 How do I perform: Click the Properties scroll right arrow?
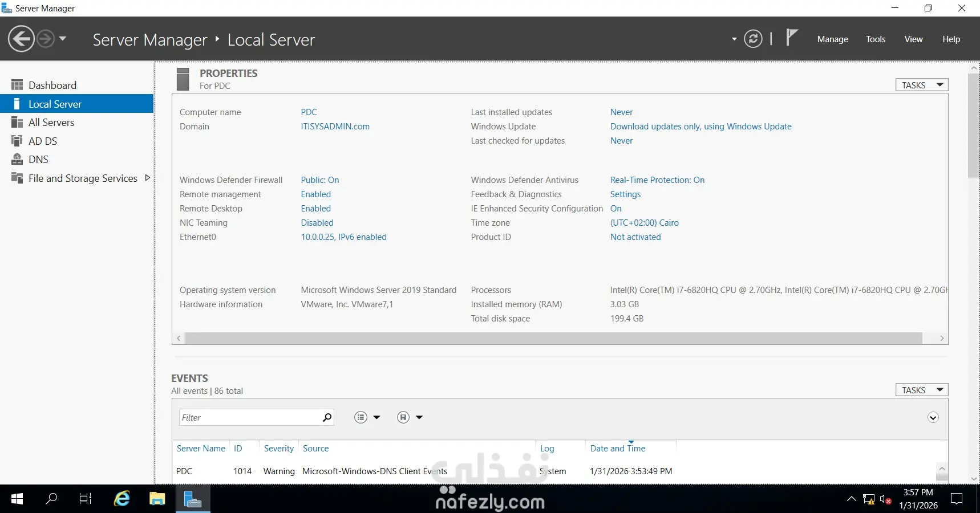942,338
